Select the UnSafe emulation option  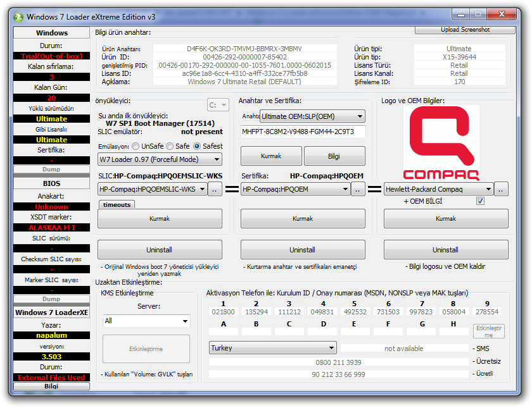pyautogui.click(x=136, y=146)
